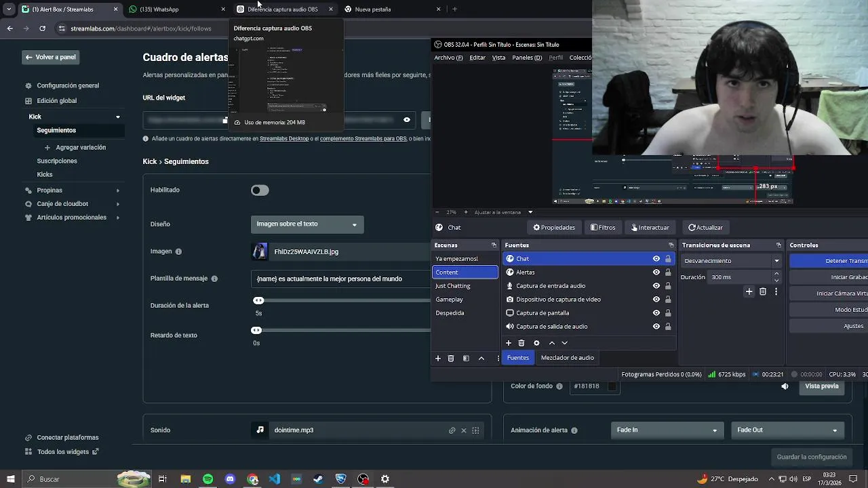Copy link icon next to dointime.mp3
Image resolution: width=868 pixels, height=488 pixels.
tap(452, 430)
